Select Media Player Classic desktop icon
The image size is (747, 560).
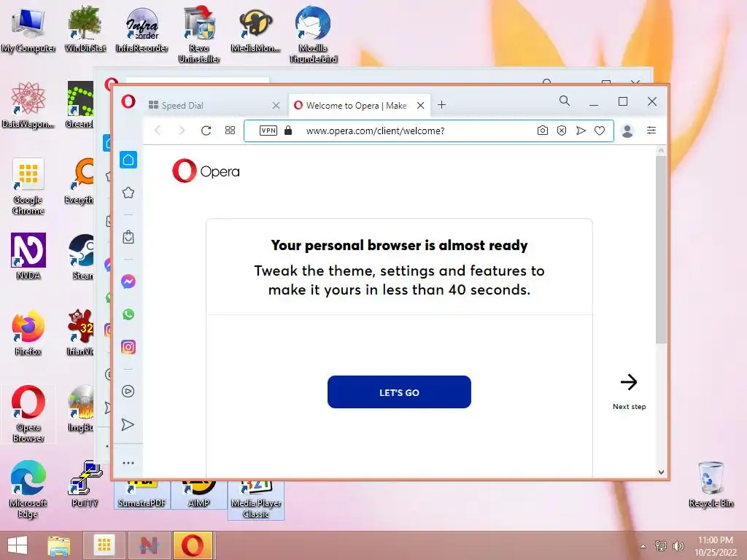tap(256, 500)
